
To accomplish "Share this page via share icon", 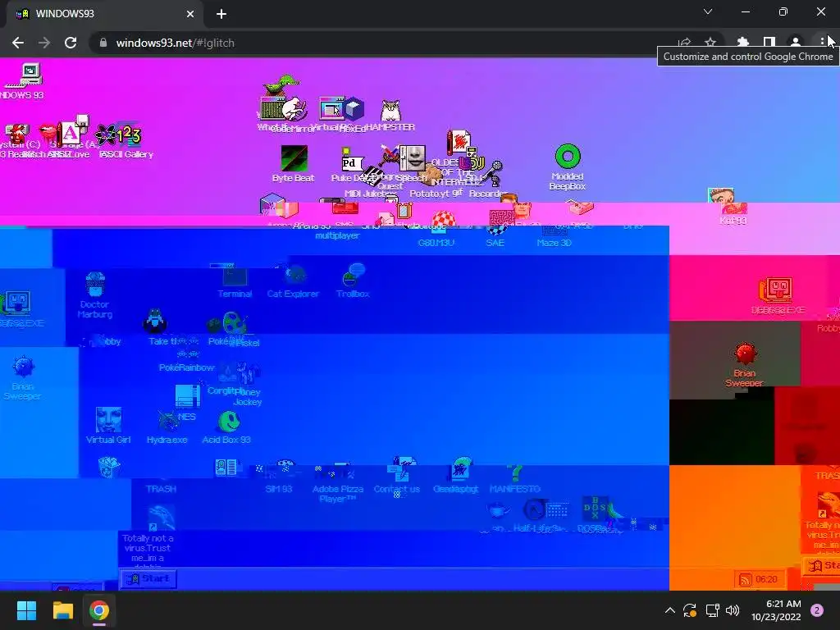I will [684, 43].
